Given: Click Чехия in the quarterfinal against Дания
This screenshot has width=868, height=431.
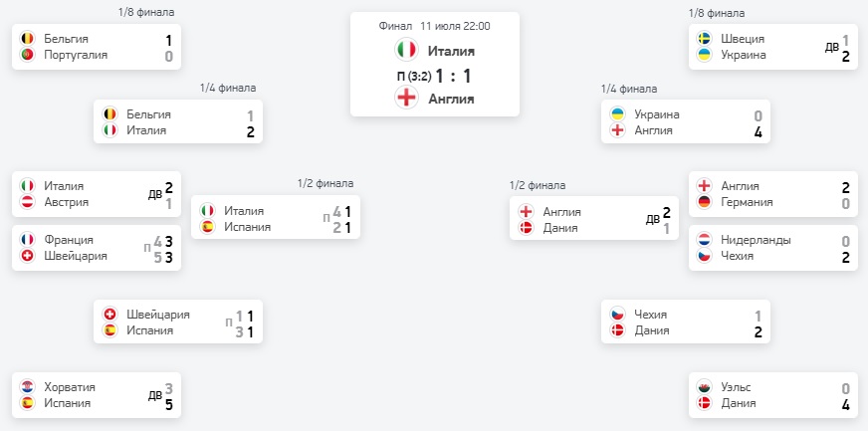Looking at the screenshot, I should coord(651,314).
